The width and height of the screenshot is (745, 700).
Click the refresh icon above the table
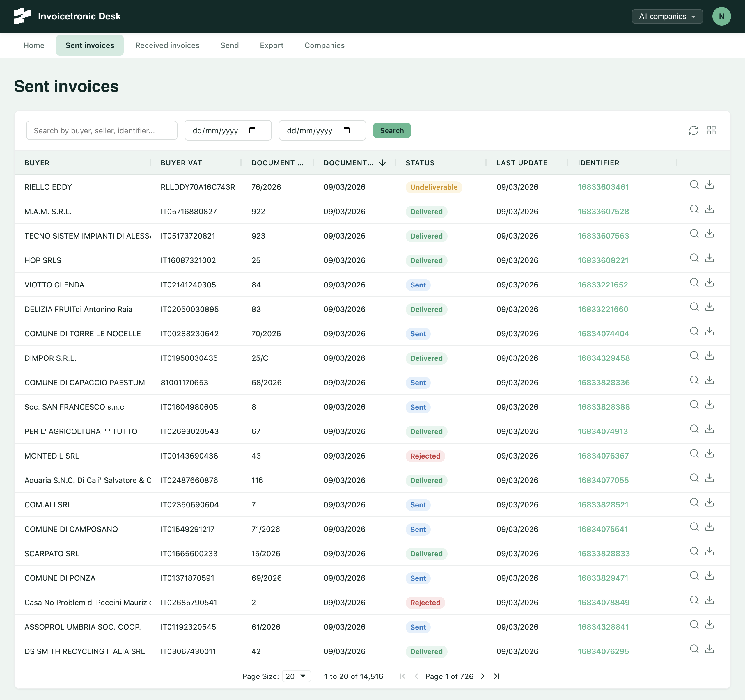coord(694,130)
